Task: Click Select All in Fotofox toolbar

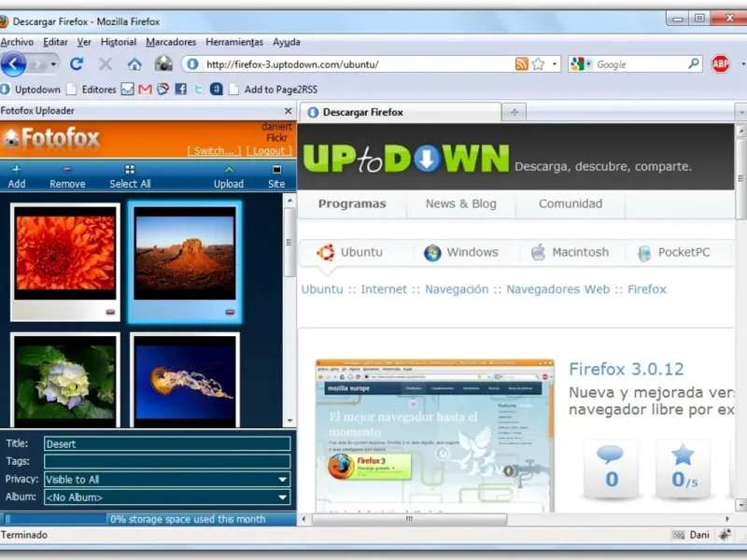Action: point(130,176)
